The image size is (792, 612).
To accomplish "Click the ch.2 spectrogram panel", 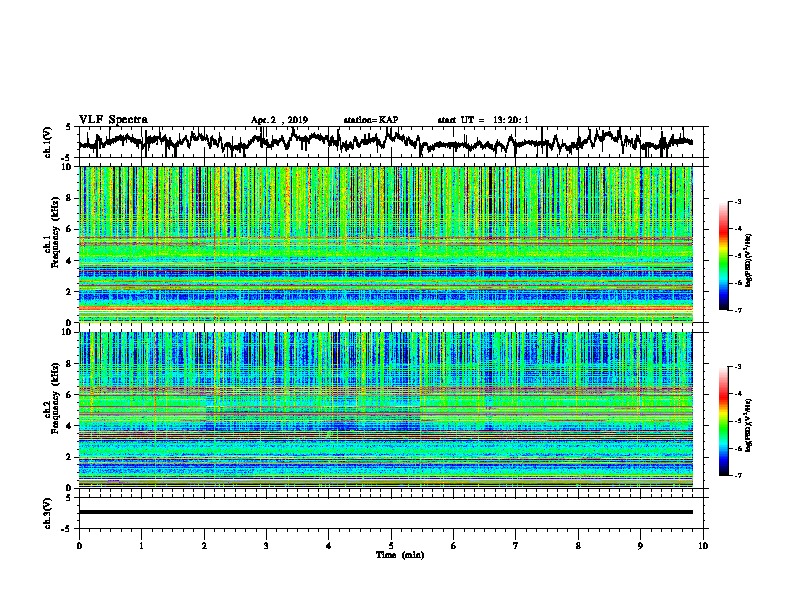I will click(386, 410).
